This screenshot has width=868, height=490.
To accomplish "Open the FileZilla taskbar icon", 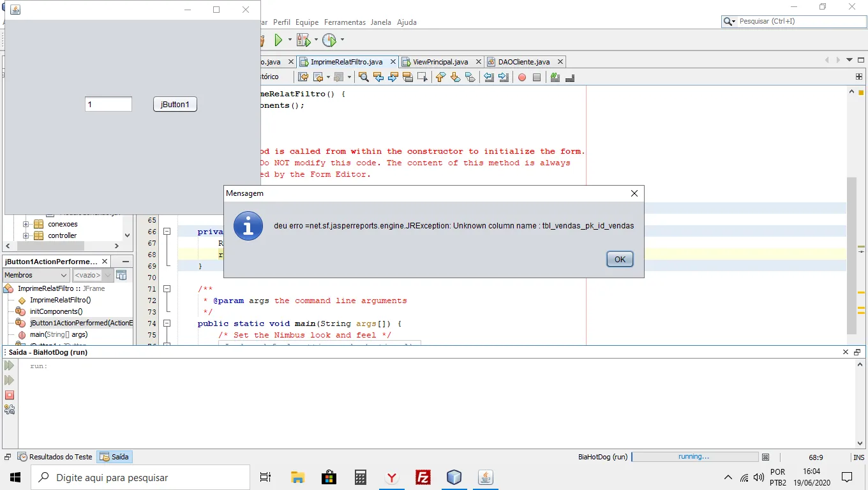I will point(423,477).
